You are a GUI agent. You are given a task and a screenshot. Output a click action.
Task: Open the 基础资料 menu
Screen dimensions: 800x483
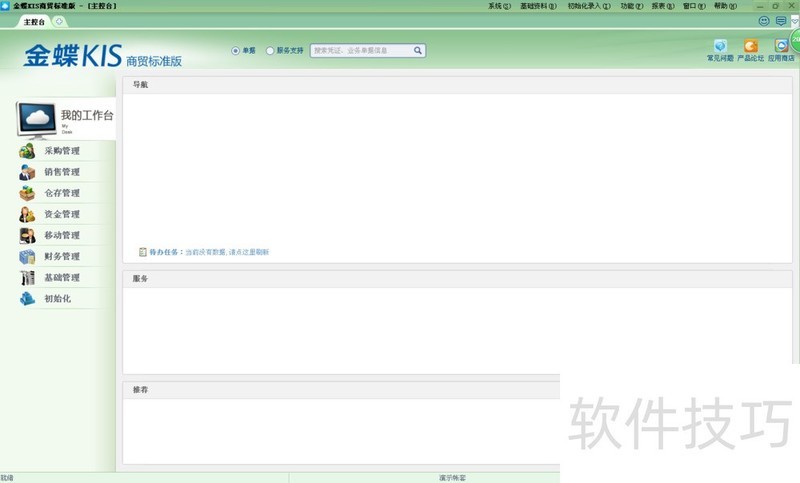coord(538,6)
